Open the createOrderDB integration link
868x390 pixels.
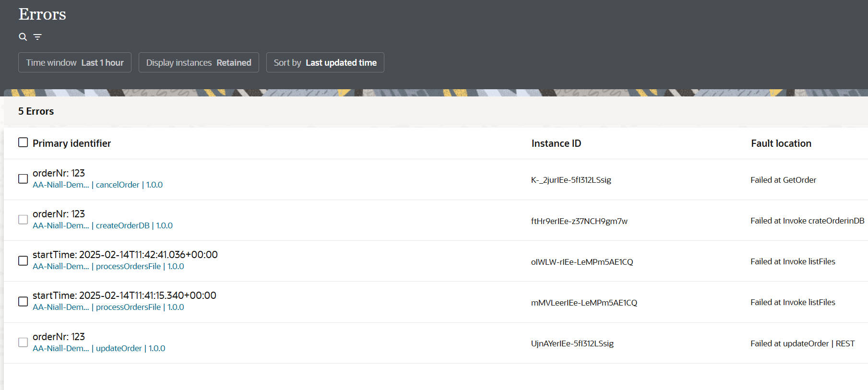(x=122, y=225)
